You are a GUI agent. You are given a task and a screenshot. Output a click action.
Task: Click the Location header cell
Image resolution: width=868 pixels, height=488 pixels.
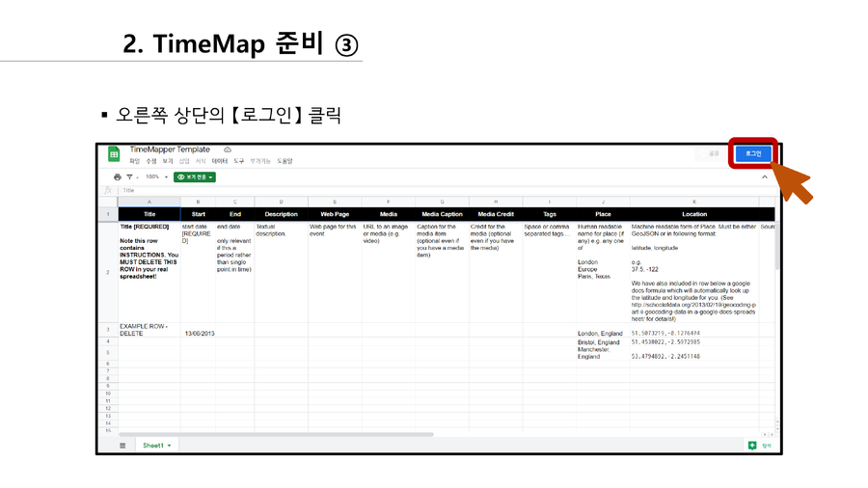(694, 214)
